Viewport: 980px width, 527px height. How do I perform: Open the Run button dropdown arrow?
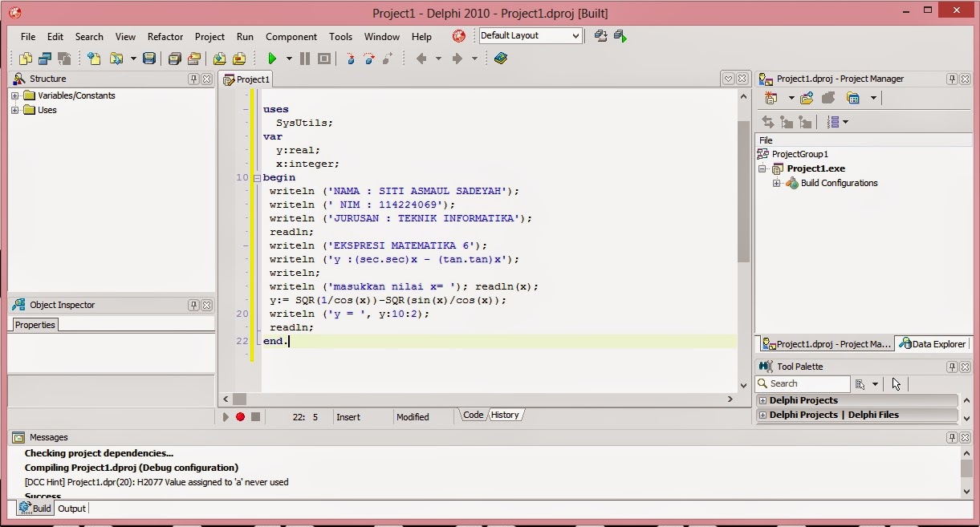pyautogui.click(x=289, y=59)
